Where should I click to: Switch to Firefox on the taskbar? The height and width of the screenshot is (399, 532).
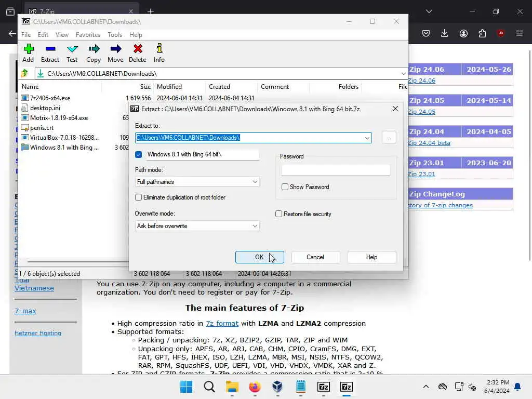255,387
